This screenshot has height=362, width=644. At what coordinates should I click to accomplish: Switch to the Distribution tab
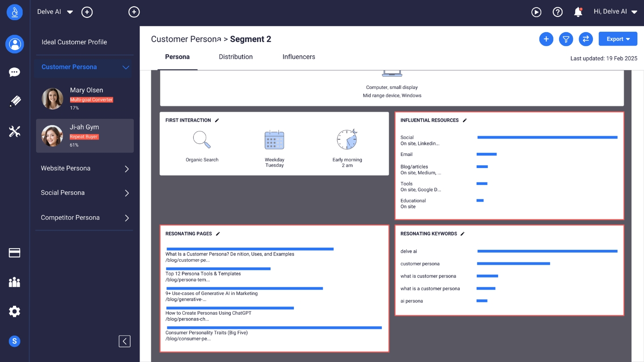click(236, 57)
